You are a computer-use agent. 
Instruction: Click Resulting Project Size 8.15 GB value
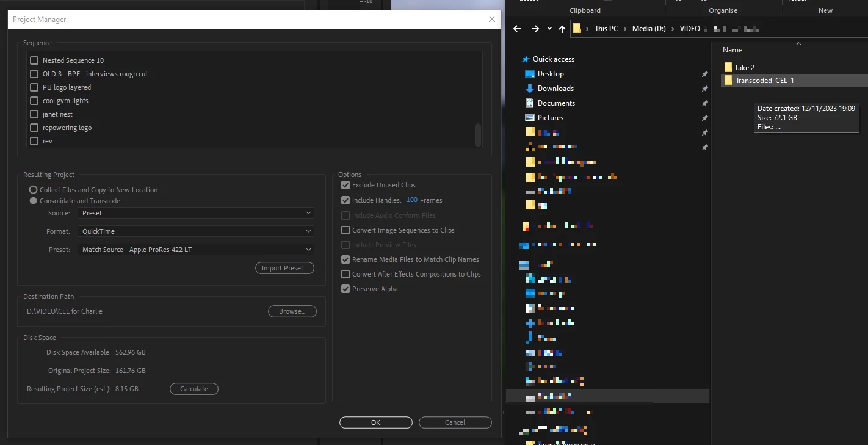point(127,389)
